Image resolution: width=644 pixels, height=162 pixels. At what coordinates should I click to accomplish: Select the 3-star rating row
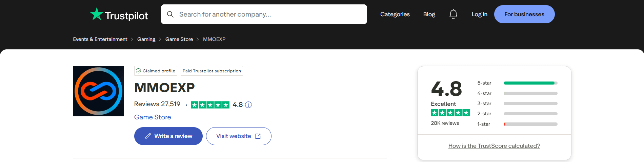click(517, 103)
